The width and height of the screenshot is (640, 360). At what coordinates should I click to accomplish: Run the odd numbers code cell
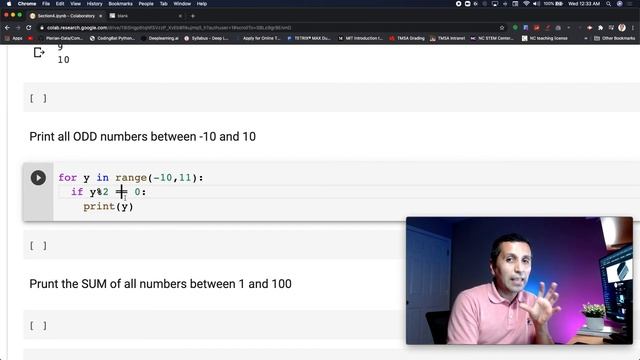coord(38,178)
